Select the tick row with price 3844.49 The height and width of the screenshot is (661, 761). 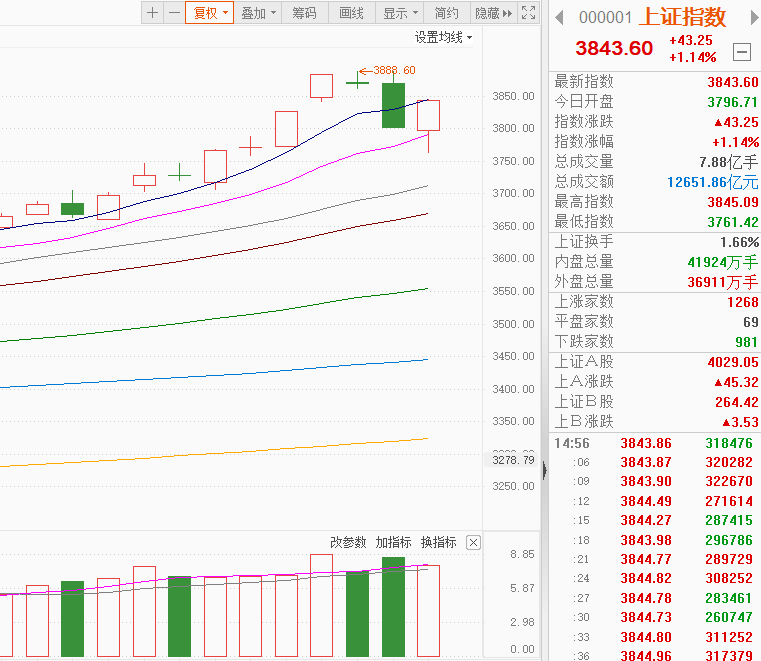click(x=656, y=501)
